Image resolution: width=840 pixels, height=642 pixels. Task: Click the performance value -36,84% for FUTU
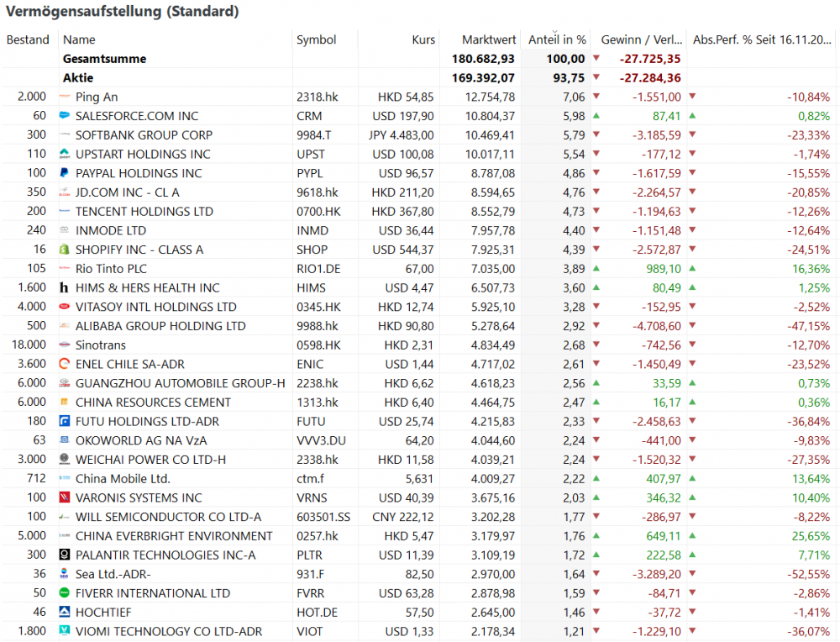[x=808, y=422]
